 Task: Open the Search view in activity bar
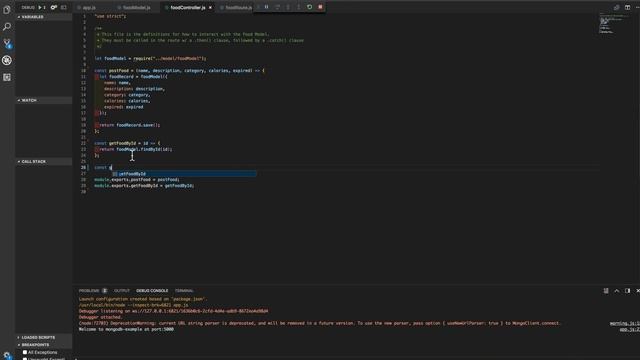7,27
